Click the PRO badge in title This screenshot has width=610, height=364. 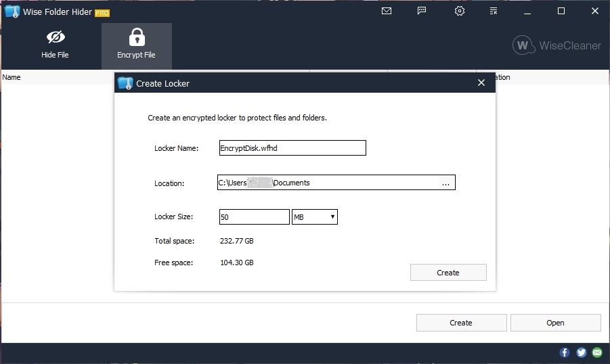point(102,13)
